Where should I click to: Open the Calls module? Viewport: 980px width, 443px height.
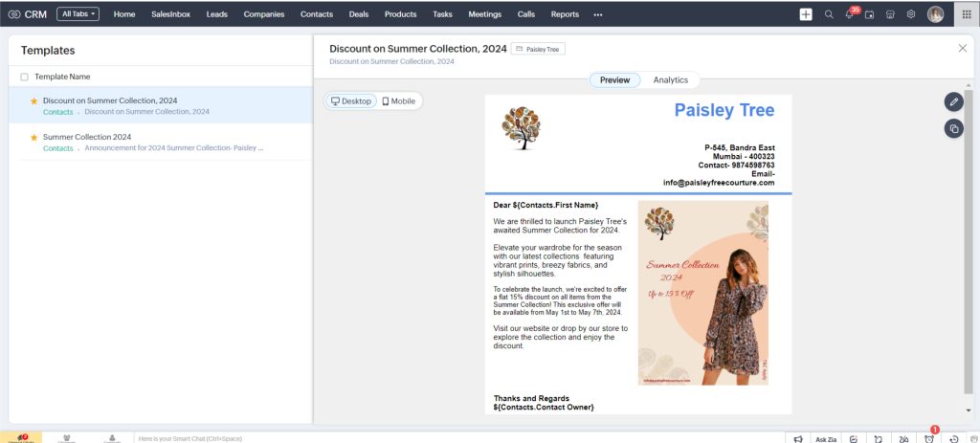(x=526, y=14)
